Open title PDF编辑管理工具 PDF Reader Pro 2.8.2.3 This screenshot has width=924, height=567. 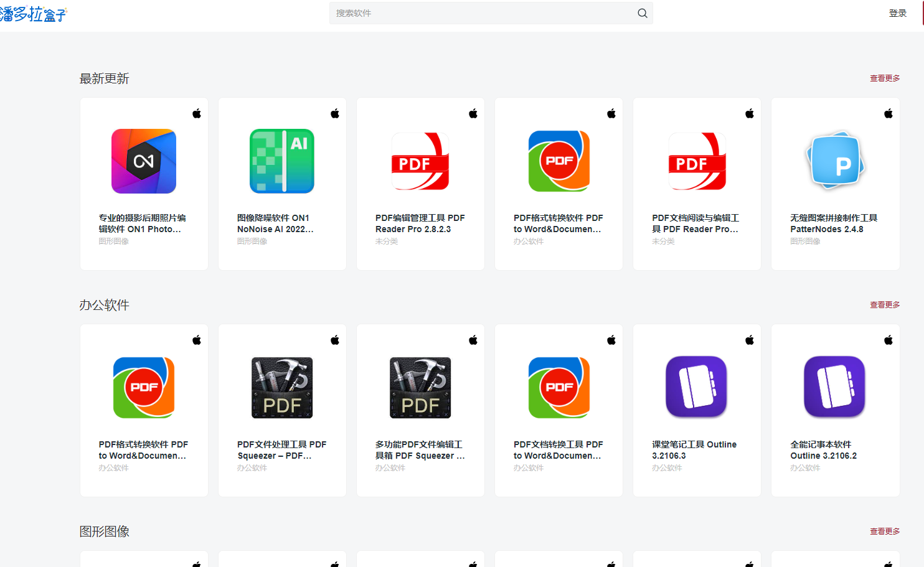tap(420, 223)
